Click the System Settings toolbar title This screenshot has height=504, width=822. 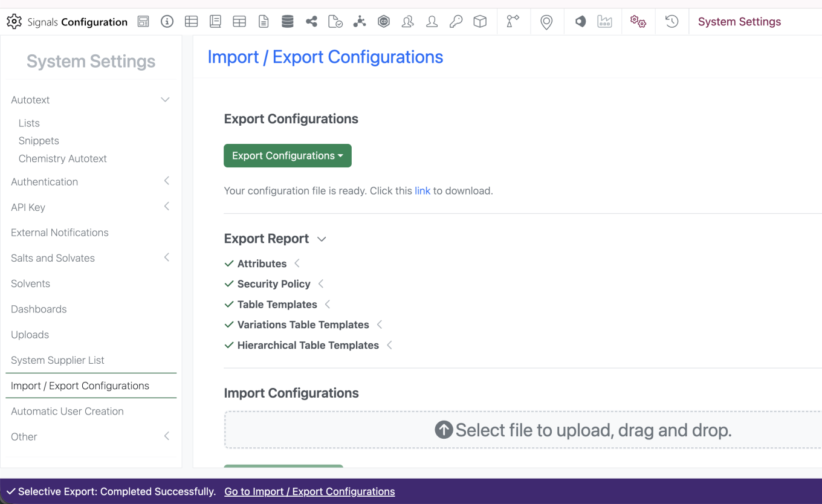pyautogui.click(x=739, y=22)
